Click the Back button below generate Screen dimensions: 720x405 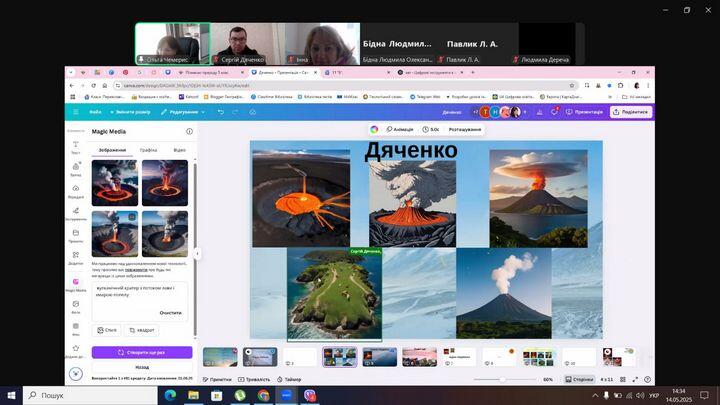click(142, 367)
